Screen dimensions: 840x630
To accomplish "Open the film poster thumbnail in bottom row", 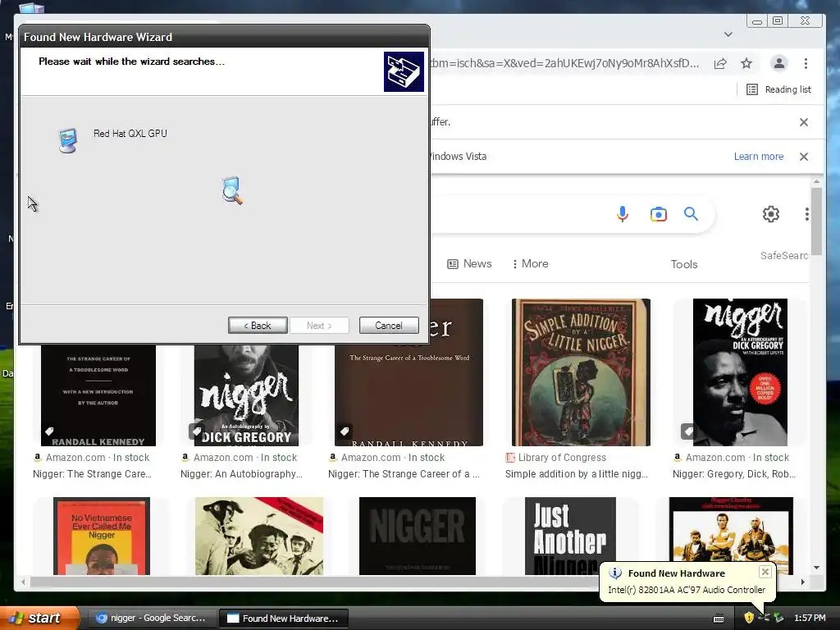I will (731, 536).
